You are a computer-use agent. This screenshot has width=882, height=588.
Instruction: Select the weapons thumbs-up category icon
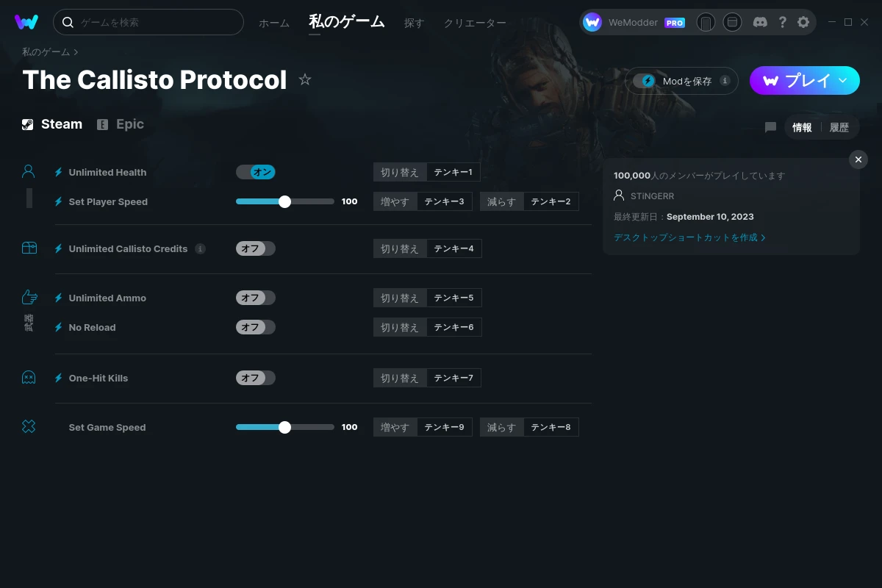pos(29,297)
